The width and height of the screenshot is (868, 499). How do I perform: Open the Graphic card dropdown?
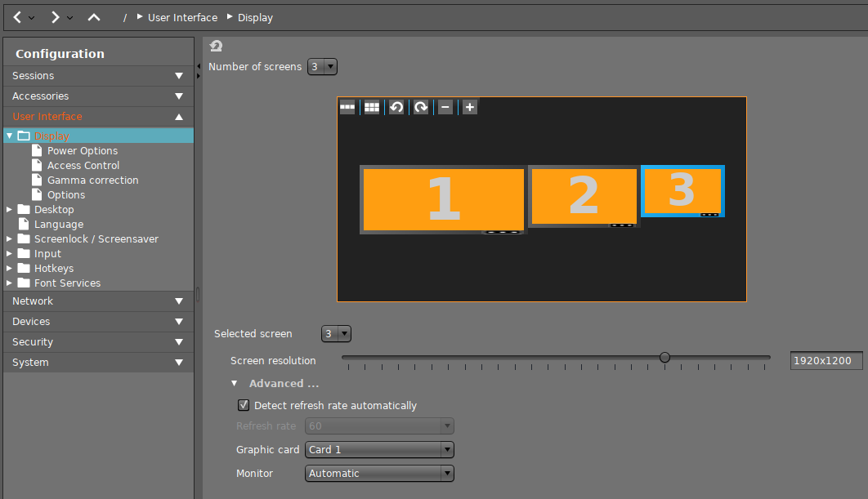[x=379, y=449]
